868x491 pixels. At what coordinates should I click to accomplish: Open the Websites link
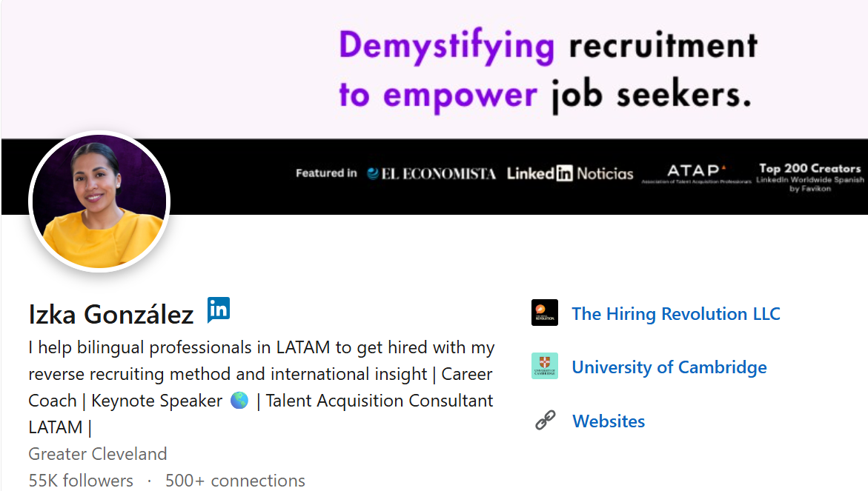[609, 421]
